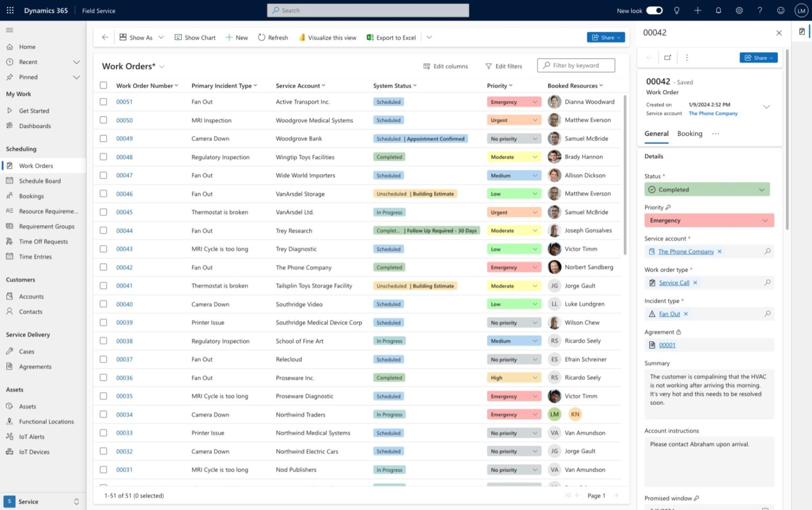Check the checkbox for work order 00051
812x510 pixels.
(x=103, y=101)
